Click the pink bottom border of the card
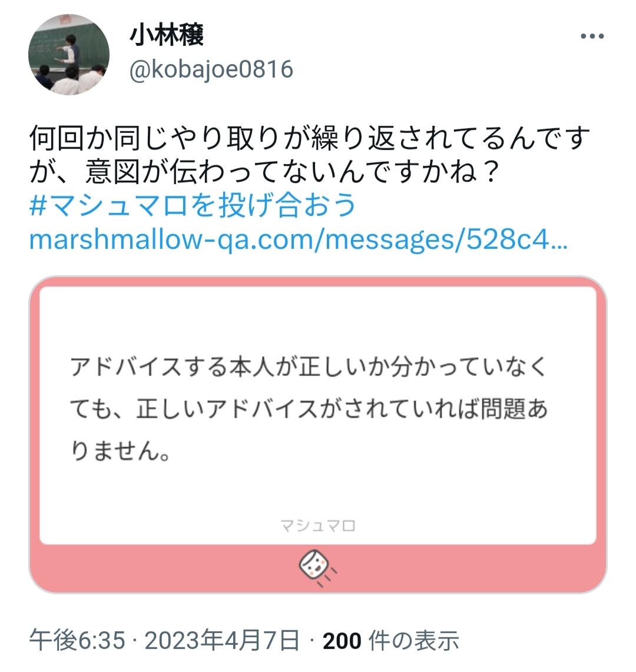Screen dimensions: 636x672 [x=318, y=568]
